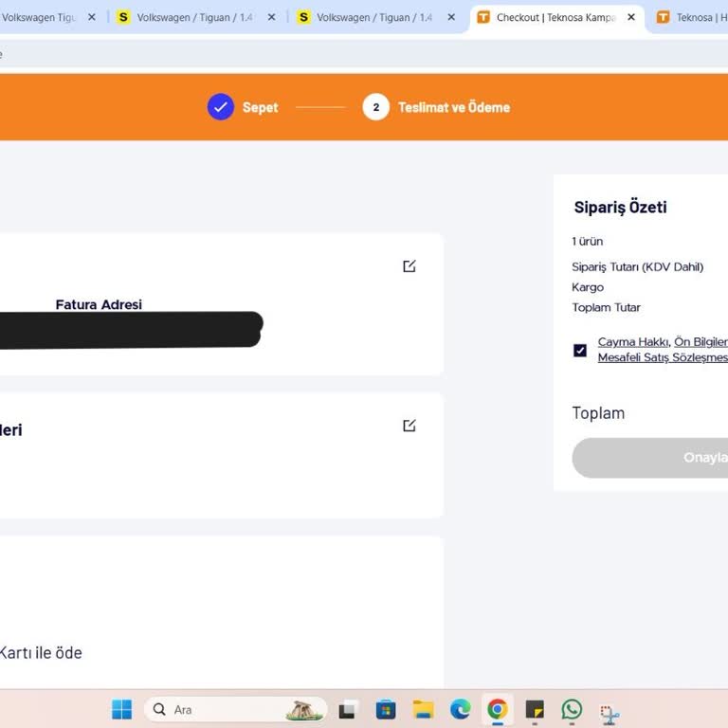Close the Checkout | Teknosa tab
Screen dimensions: 728x728
(631, 17)
